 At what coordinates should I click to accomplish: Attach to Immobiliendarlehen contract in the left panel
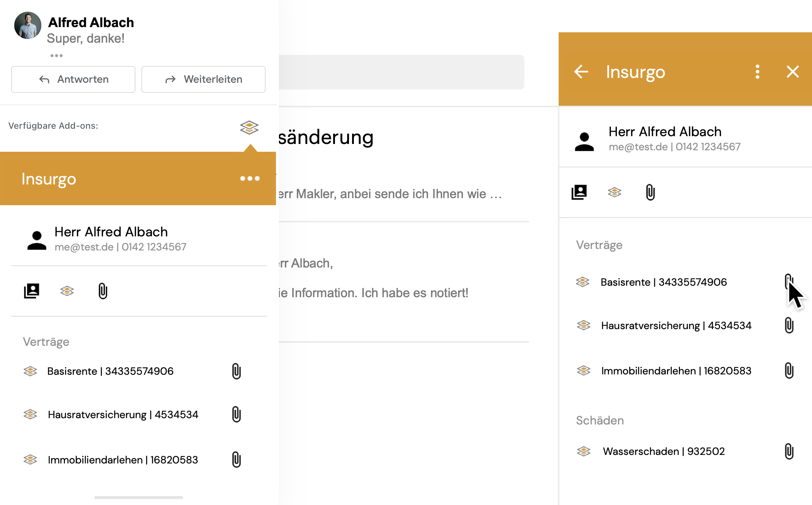point(236,460)
